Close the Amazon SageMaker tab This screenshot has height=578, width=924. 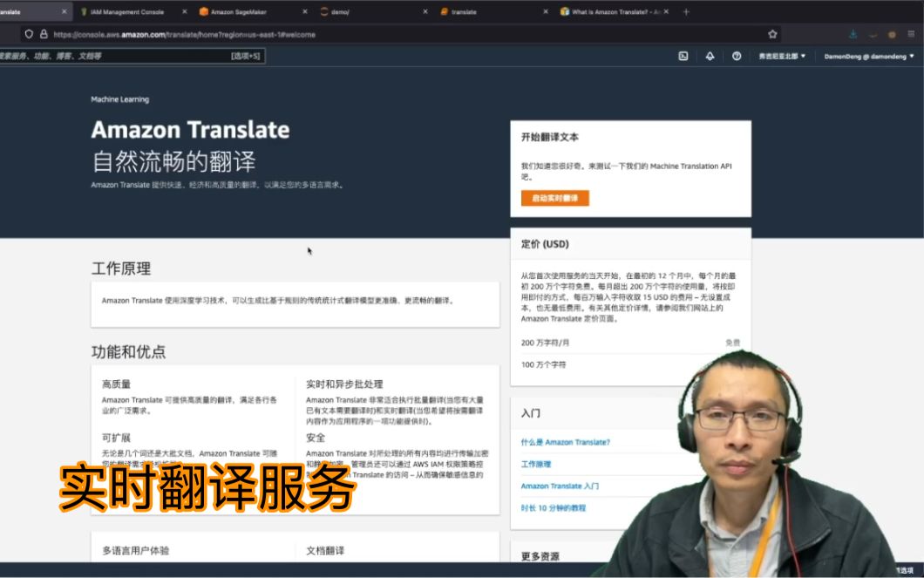(x=305, y=12)
